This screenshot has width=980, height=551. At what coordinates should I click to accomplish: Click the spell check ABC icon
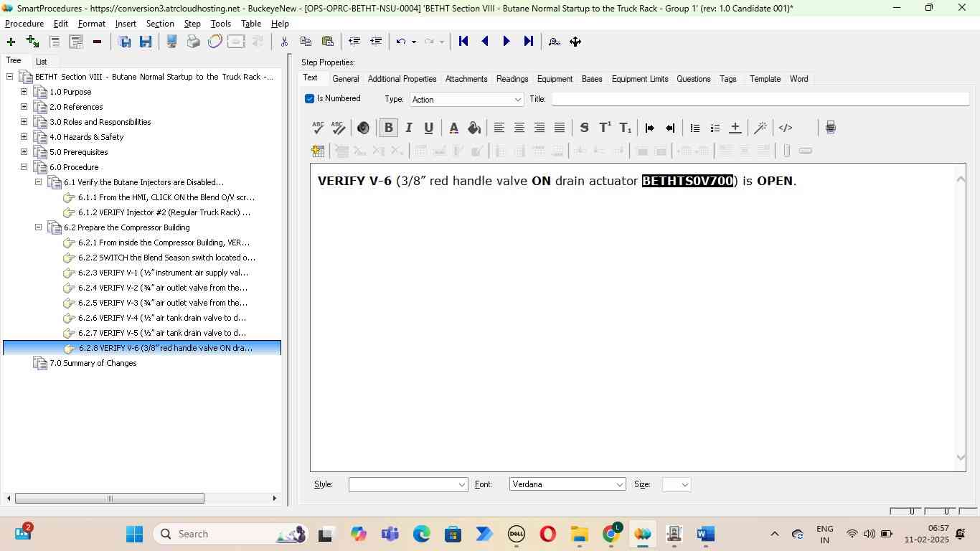coord(318,128)
